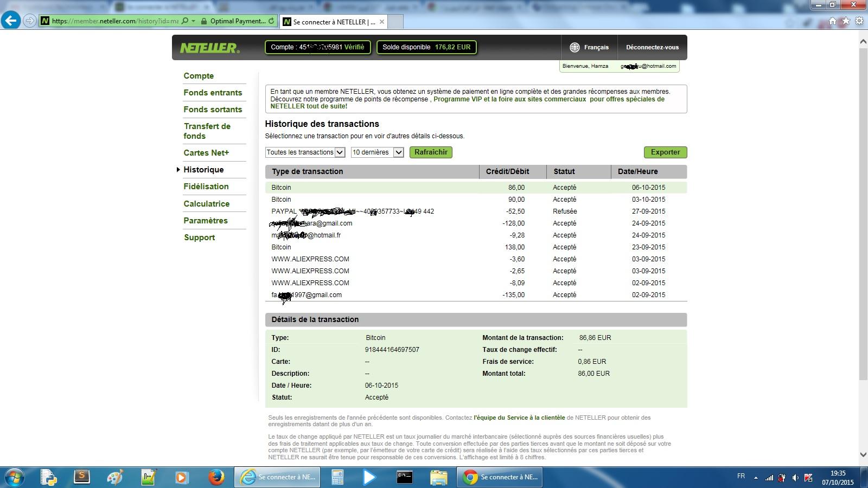Select ALIEXPRESS -8,09 transaction row

coord(476,283)
